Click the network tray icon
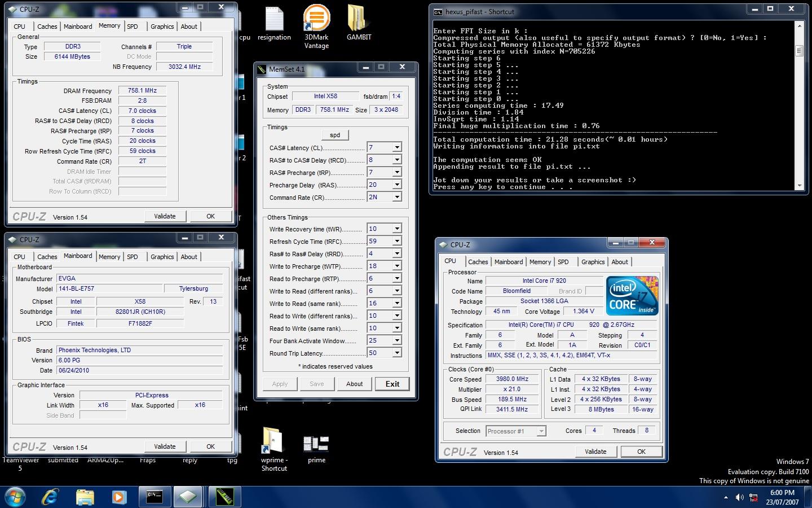812x508 pixels. click(x=754, y=497)
